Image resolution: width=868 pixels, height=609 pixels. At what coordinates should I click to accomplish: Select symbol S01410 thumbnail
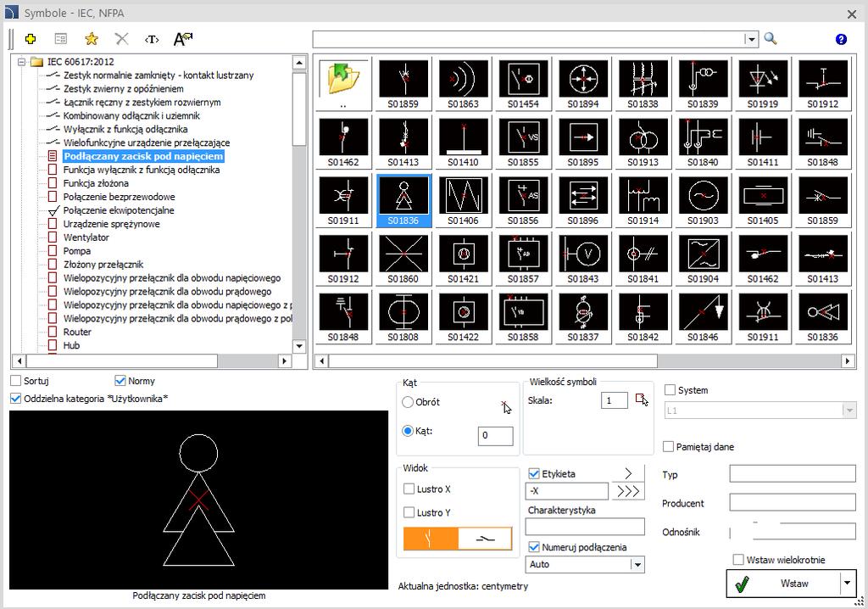tap(463, 142)
